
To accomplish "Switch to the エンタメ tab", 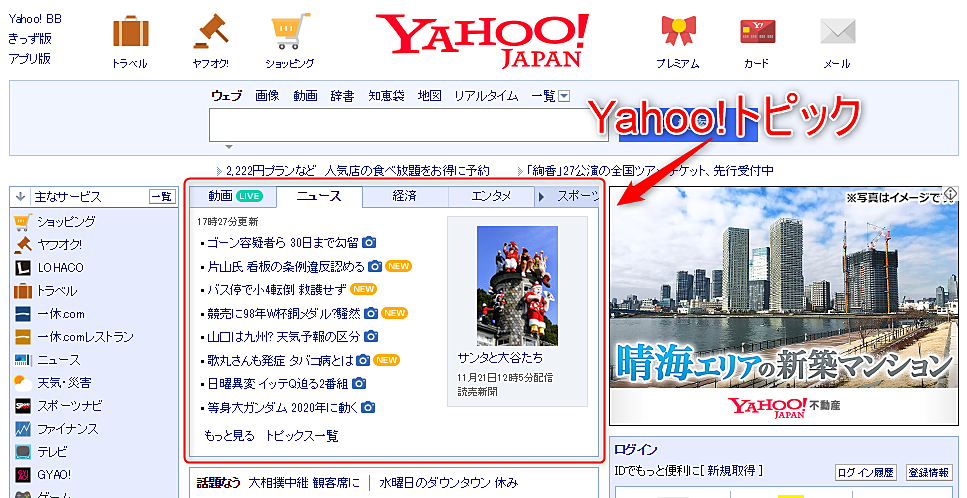I will 491,197.
